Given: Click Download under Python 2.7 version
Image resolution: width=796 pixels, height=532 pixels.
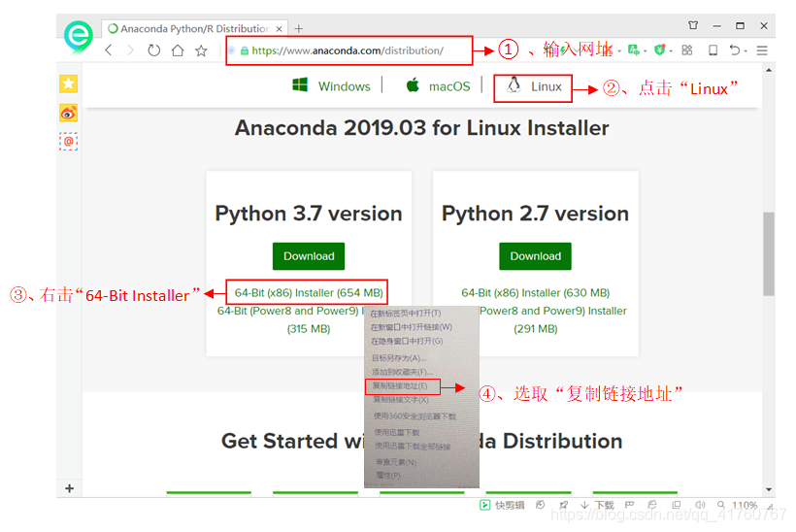Looking at the screenshot, I should click(535, 256).
